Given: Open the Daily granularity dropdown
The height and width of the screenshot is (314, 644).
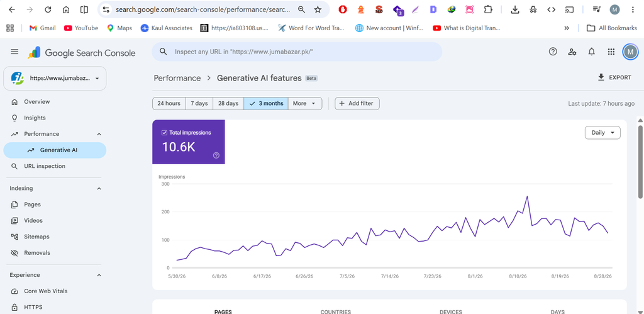Looking at the screenshot, I should [602, 133].
